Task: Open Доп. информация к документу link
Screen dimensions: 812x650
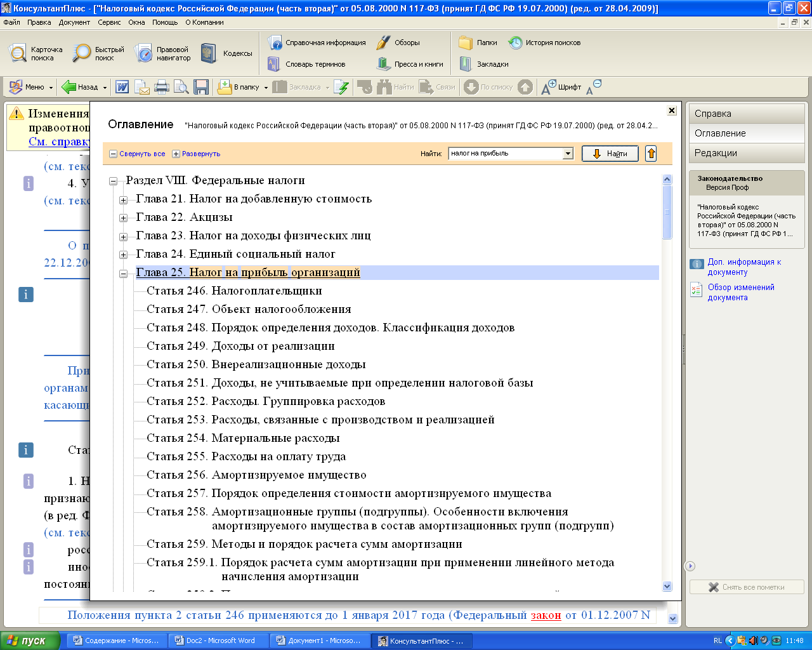Action: point(744,267)
